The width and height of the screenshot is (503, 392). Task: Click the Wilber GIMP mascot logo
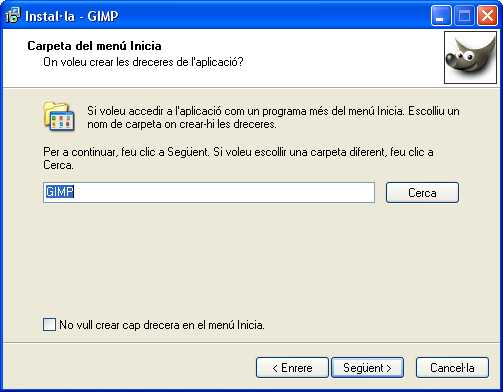click(470, 57)
